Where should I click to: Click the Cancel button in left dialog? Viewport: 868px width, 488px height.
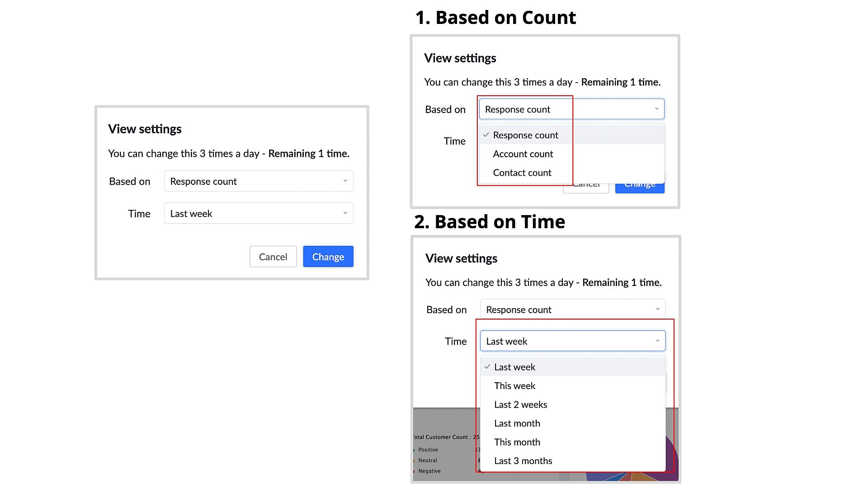point(273,257)
